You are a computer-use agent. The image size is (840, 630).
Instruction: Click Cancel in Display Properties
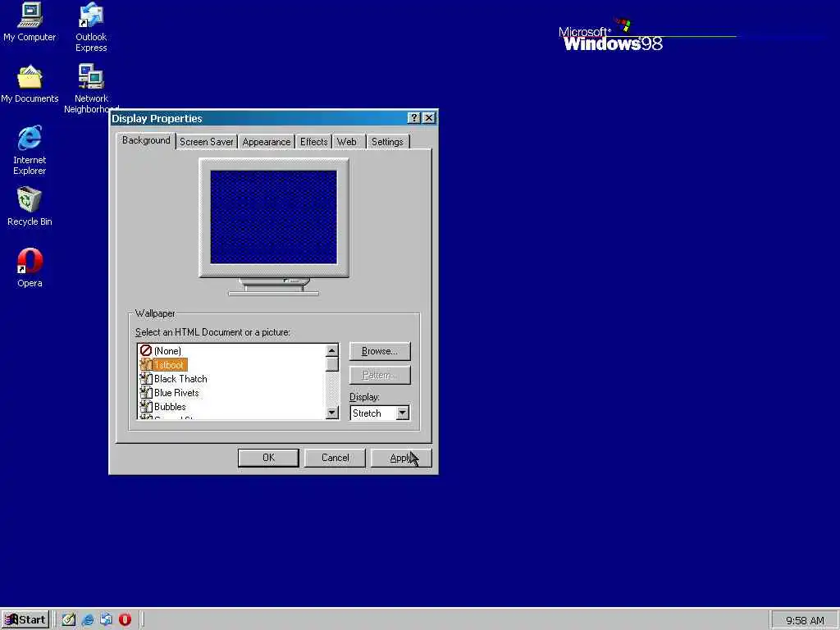335,458
